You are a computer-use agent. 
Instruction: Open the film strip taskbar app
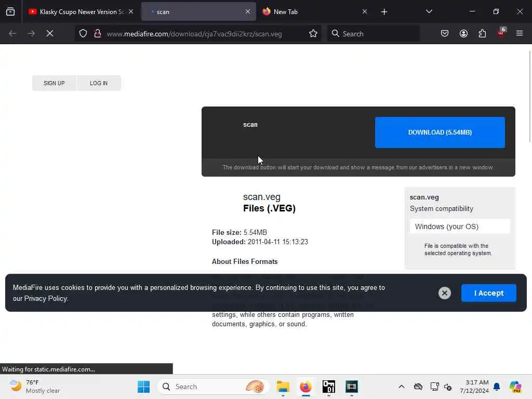[352, 387]
